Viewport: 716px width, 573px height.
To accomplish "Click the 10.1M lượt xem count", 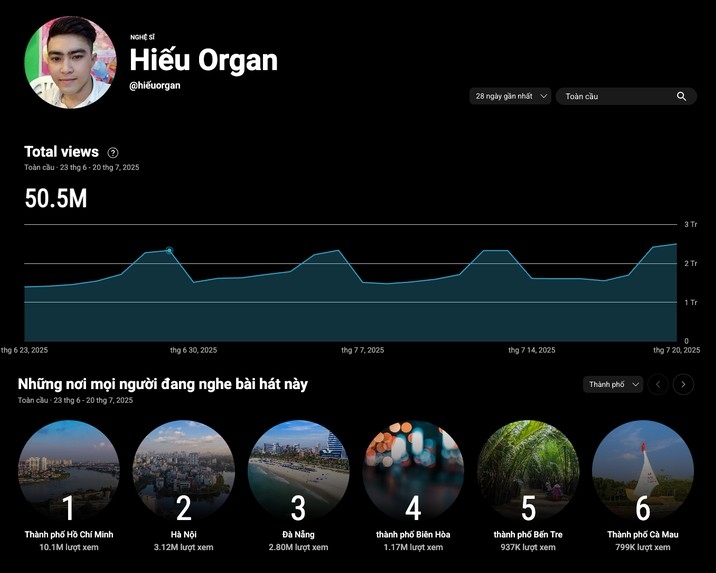I will tap(69, 547).
